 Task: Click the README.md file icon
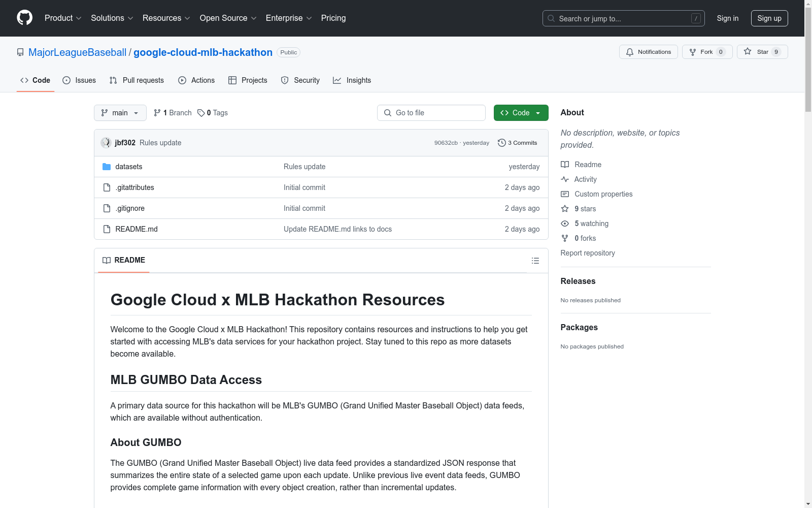point(107,229)
